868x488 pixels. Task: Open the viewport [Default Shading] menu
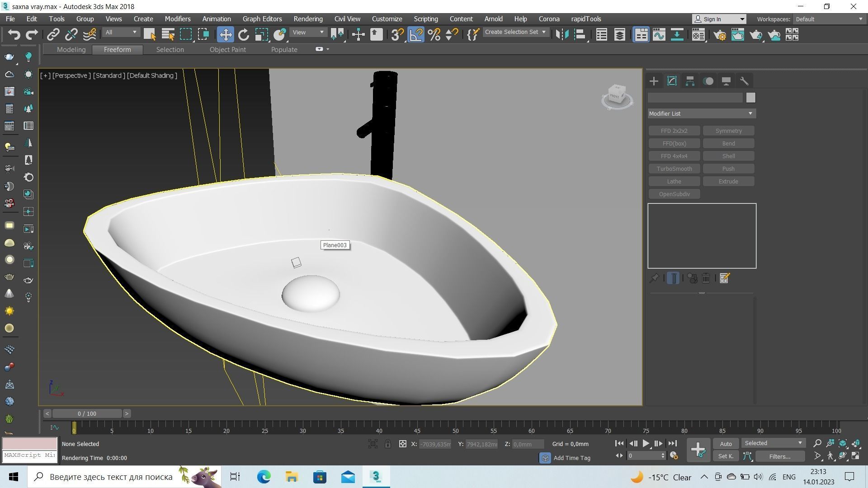(x=152, y=75)
